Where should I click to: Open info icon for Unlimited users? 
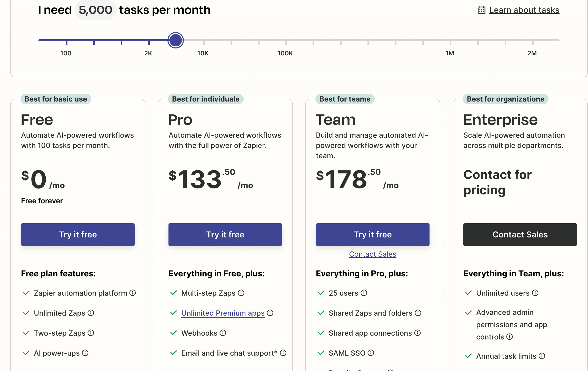coord(535,293)
